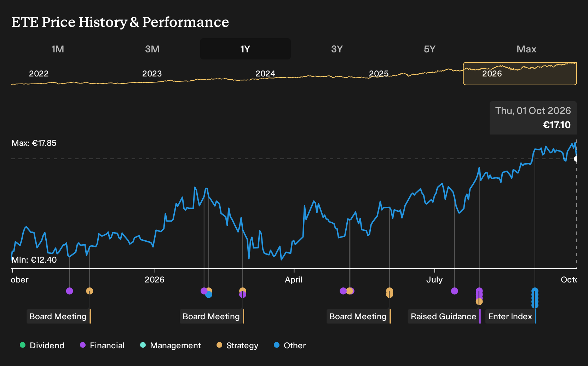
Task: Toggle the Other legend filter
Action: pyautogui.click(x=290, y=345)
